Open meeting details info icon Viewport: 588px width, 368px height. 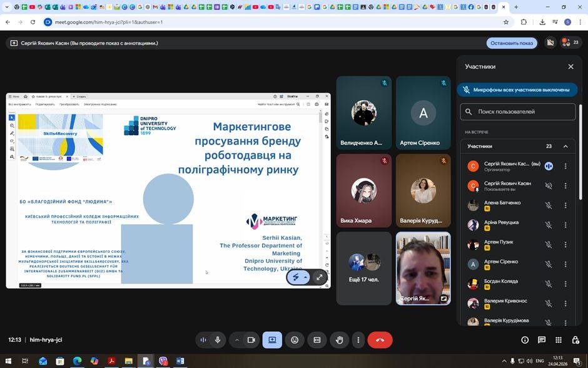(x=525, y=340)
